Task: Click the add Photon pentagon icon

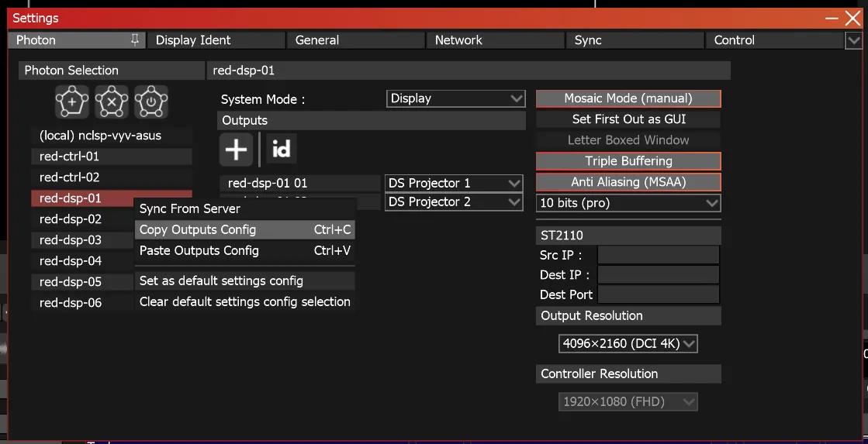Action: (72, 102)
